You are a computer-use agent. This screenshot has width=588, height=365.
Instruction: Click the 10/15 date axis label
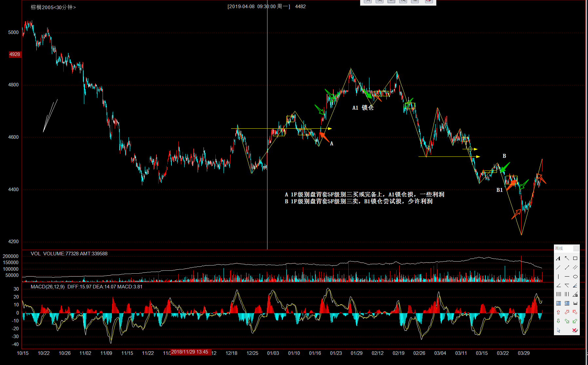(x=23, y=353)
